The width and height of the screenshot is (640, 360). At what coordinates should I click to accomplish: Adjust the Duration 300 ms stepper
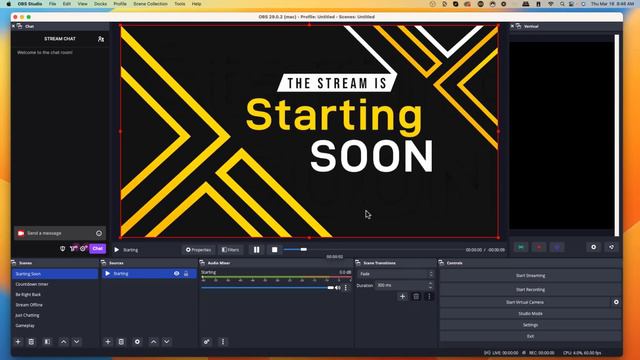[x=430, y=285]
